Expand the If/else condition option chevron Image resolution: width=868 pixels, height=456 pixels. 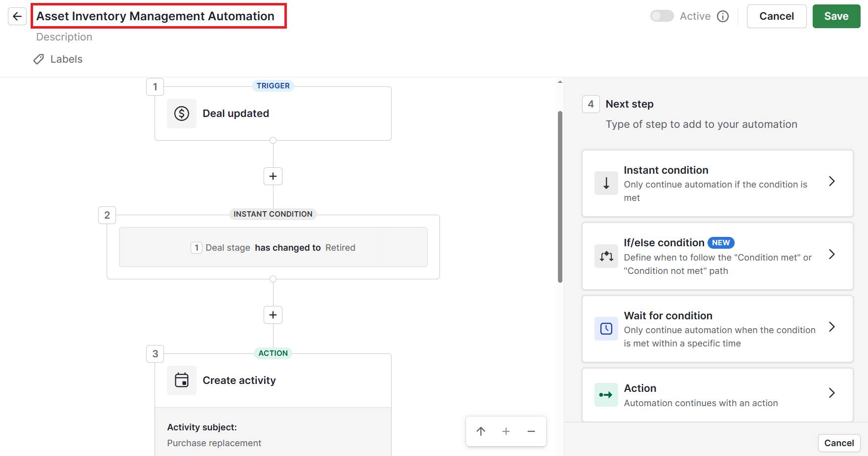click(x=832, y=255)
